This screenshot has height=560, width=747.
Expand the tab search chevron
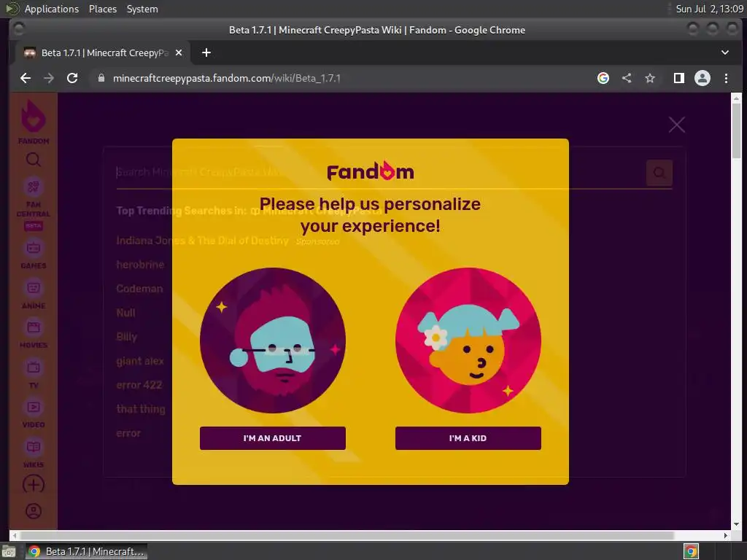click(x=724, y=52)
